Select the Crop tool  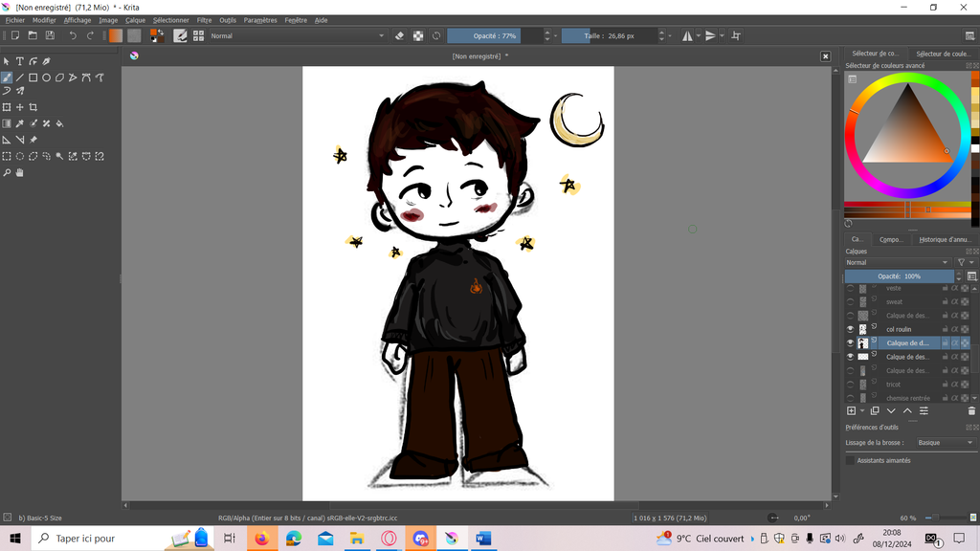[33, 107]
